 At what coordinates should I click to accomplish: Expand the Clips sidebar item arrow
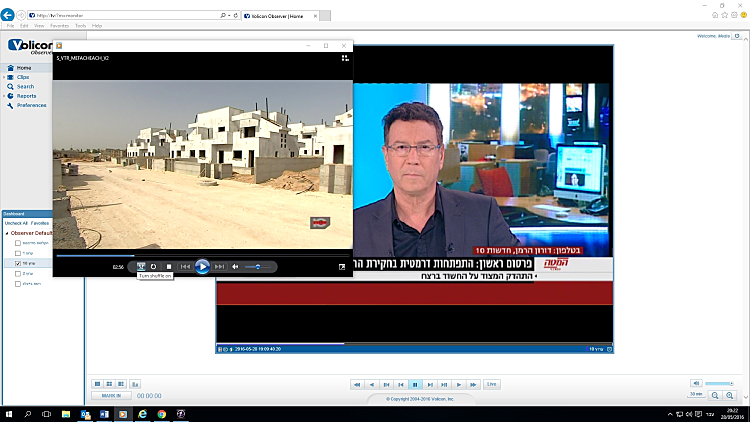(4, 77)
